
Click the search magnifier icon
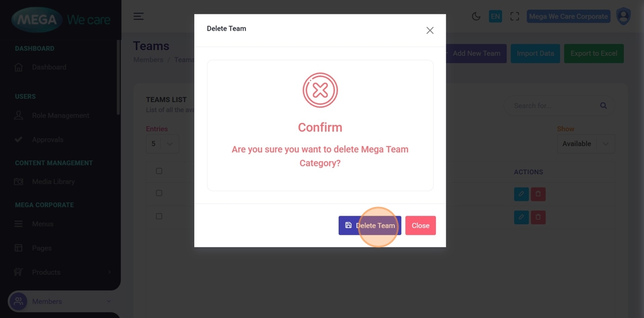click(x=603, y=106)
